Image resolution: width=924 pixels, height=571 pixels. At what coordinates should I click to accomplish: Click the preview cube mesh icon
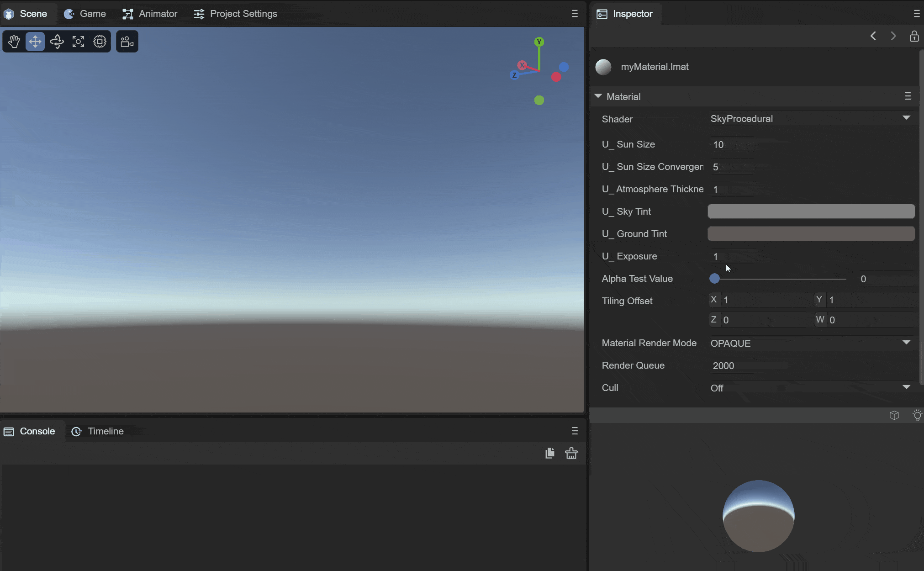tap(894, 415)
